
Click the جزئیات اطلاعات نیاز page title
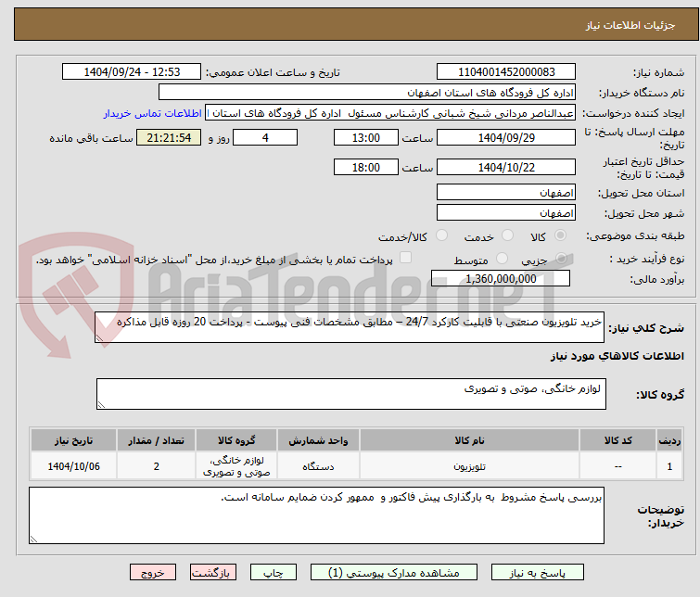pyautogui.click(x=630, y=25)
